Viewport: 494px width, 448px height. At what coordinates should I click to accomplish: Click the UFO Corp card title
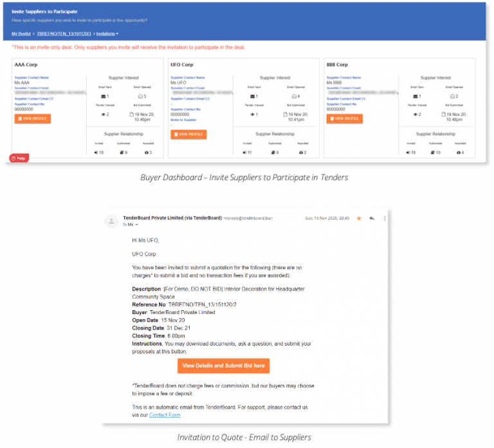click(x=182, y=64)
